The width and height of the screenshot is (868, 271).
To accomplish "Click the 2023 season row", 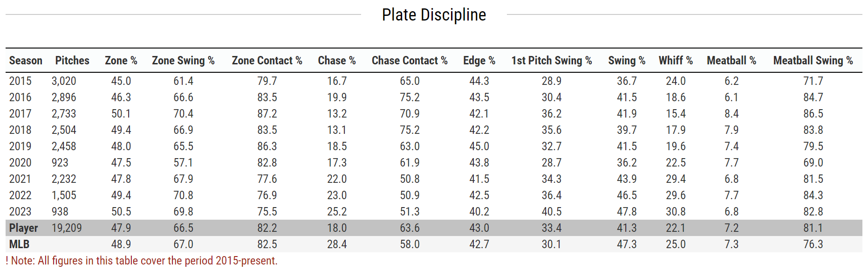I will (21, 212).
